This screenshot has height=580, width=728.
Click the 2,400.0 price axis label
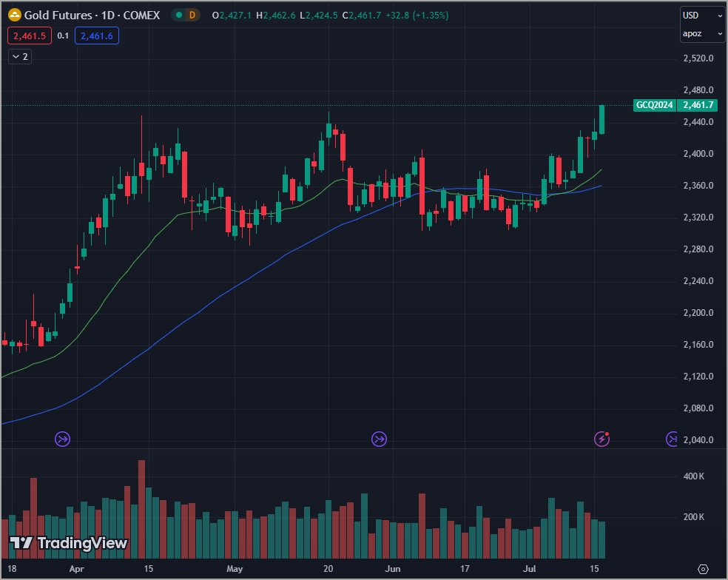pos(698,154)
